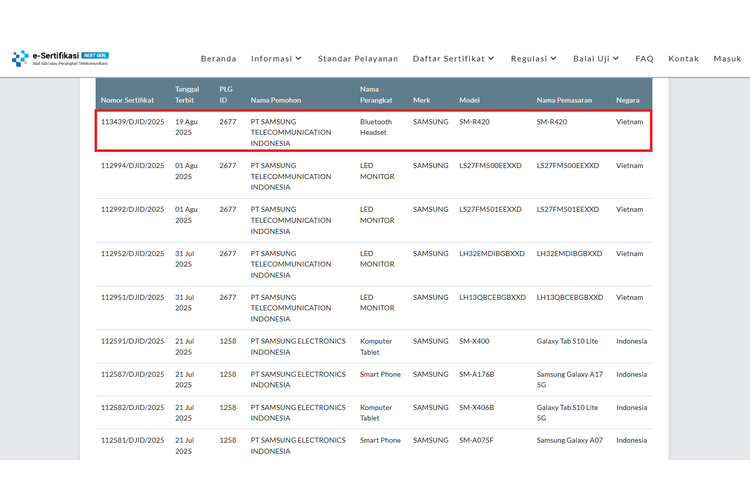The width and height of the screenshot is (750, 500).
Task: Click Samsung Galaxy A17 5G marketing name
Action: click(x=569, y=379)
